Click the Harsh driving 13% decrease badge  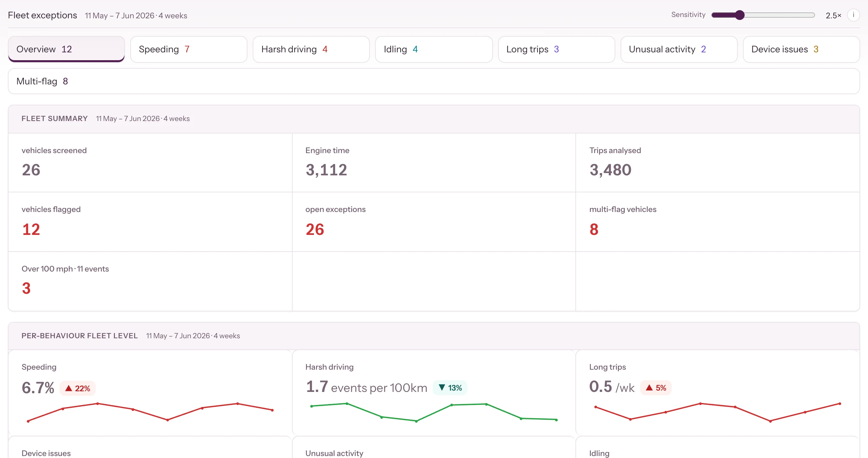point(450,388)
